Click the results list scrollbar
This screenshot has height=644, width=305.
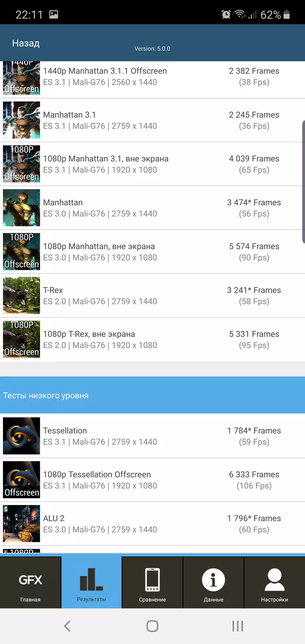coord(303,182)
